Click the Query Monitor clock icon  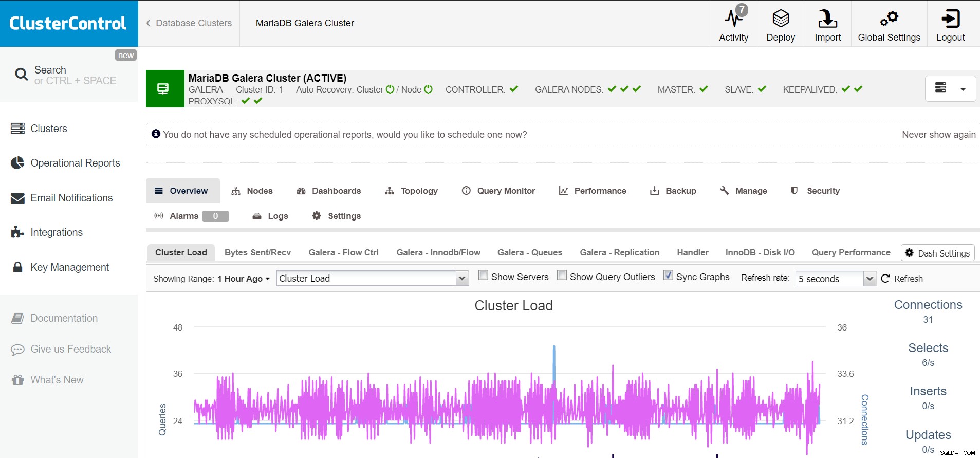coord(466,191)
